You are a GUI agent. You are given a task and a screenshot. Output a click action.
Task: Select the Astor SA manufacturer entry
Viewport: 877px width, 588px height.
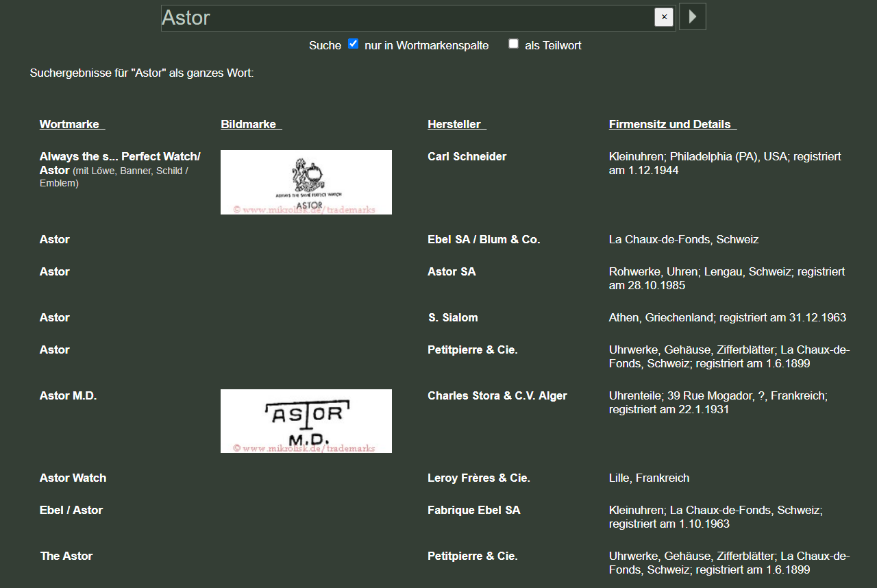coord(452,271)
